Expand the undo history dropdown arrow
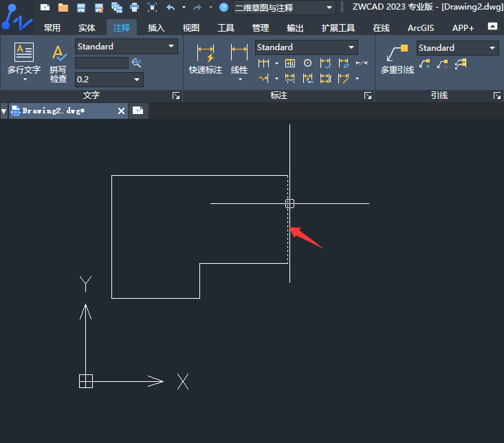 [x=184, y=8]
